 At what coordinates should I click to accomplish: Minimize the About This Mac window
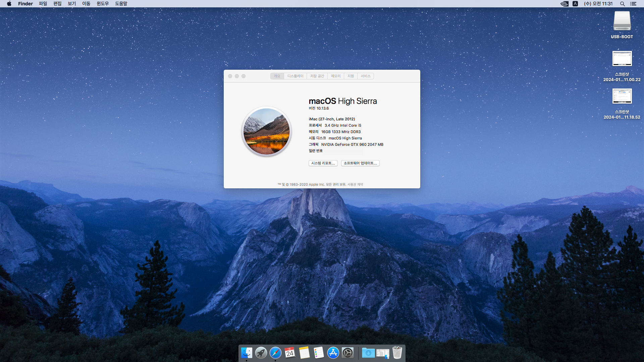[x=237, y=76]
